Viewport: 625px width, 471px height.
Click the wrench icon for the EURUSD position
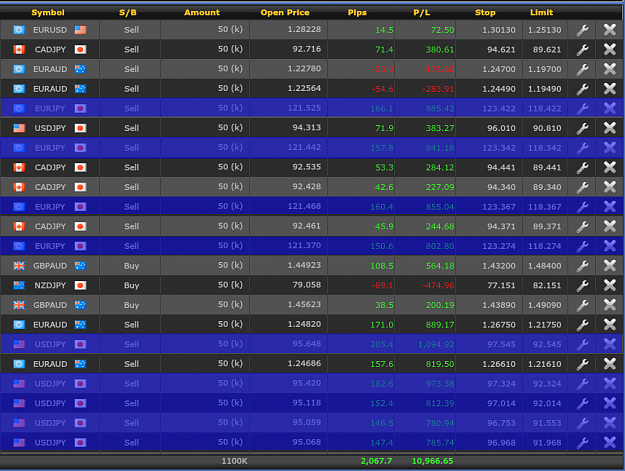tap(582, 30)
